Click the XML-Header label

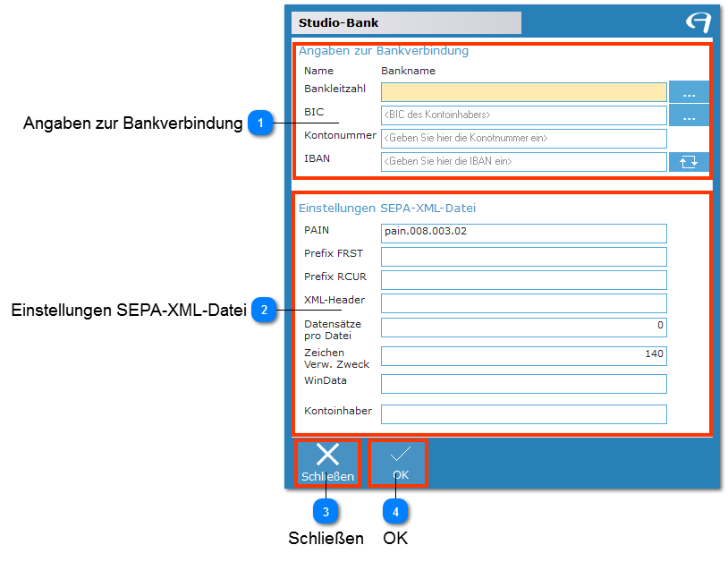tap(334, 300)
